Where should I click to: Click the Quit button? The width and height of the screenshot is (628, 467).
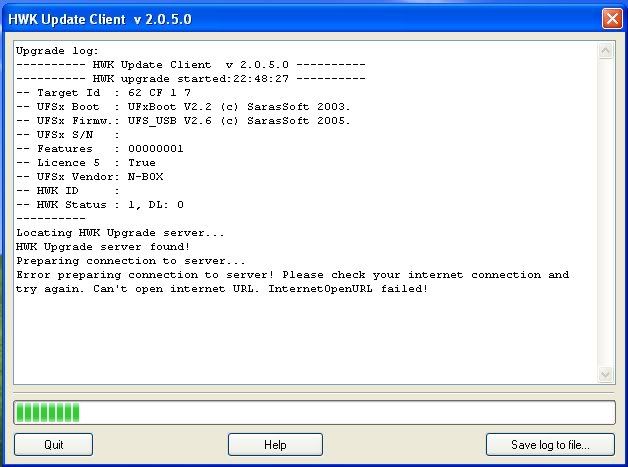(x=53, y=445)
